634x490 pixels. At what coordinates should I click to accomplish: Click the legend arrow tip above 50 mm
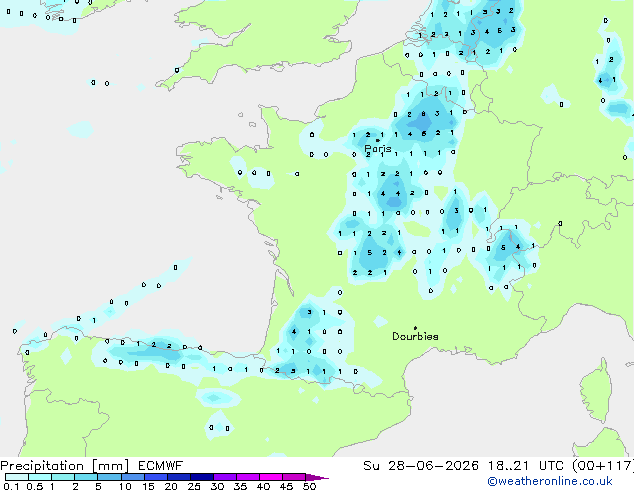coord(317,477)
